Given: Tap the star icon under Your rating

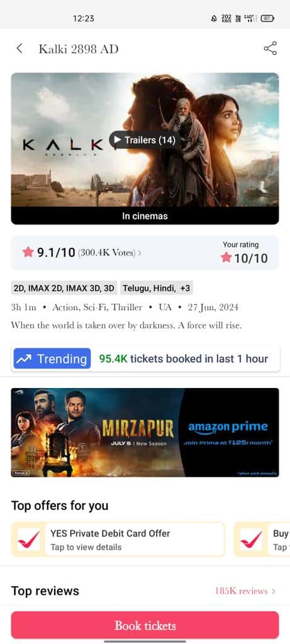Looking at the screenshot, I should [x=226, y=257].
